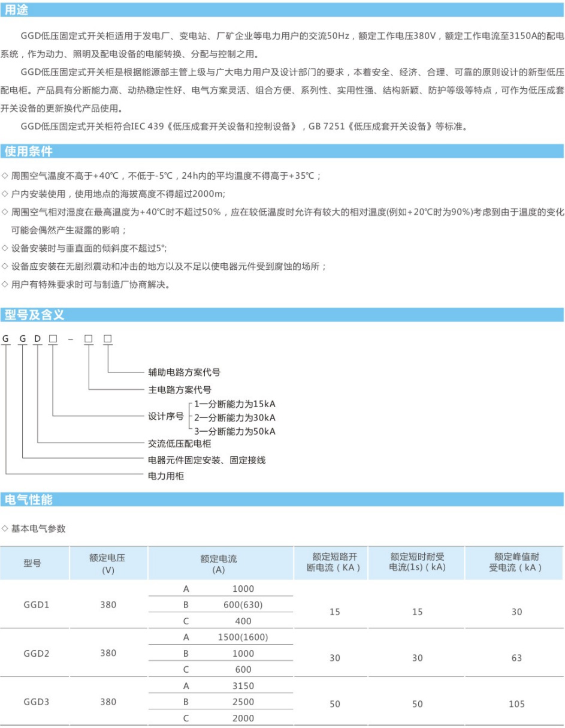565x728 pixels.
Task: Click the diamond bullet before 基本电气参数
Action: click(5, 528)
